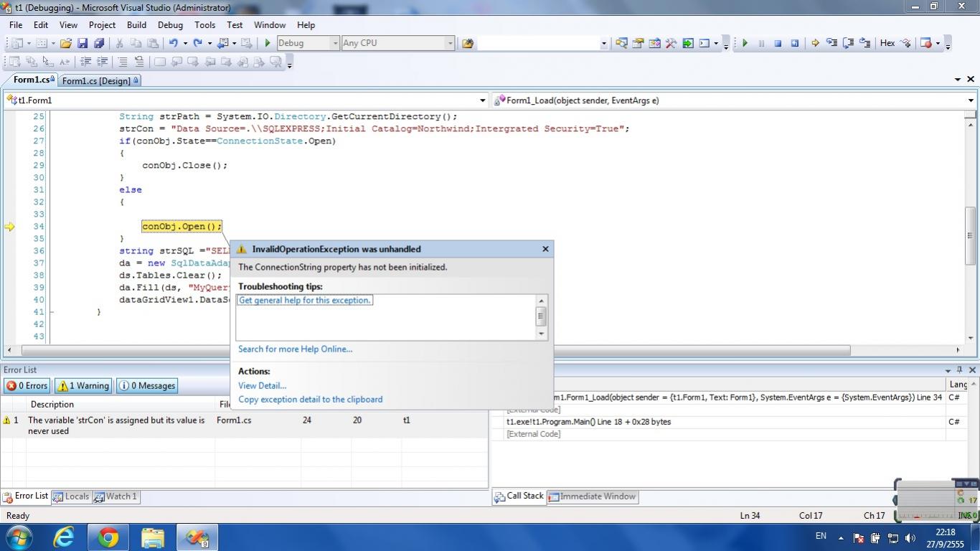Switch to the Immediate Window tab

[x=592, y=496]
